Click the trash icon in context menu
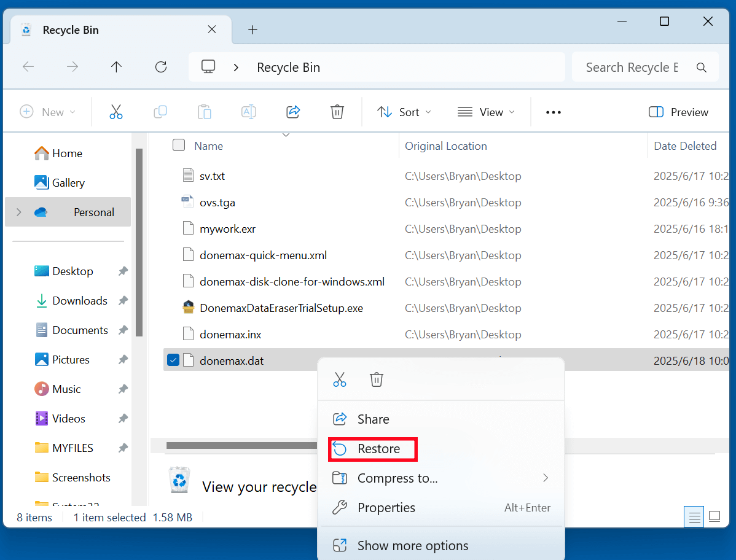 [x=377, y=379]
